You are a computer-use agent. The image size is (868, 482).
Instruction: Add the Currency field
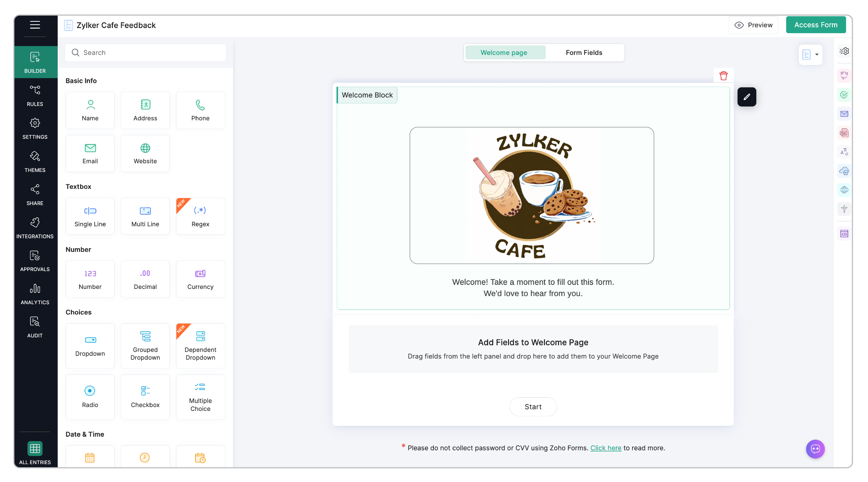(x=200, y=279)
